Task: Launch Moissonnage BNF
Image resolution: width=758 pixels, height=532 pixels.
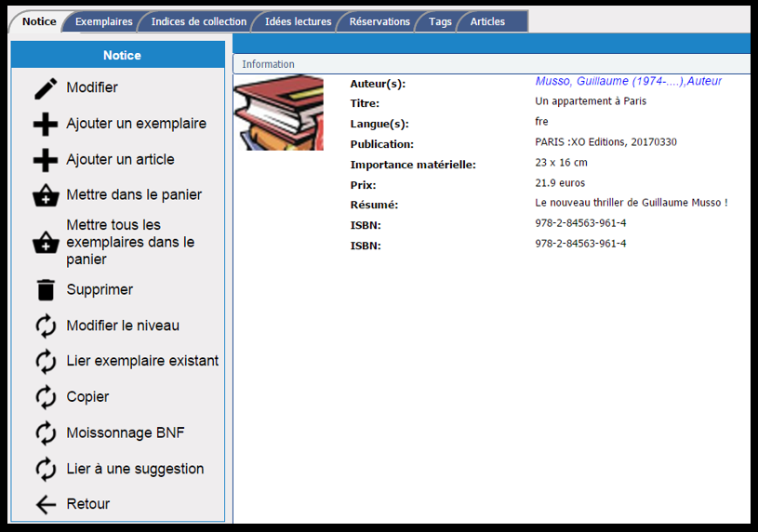Action: click(x=126, y=432)
